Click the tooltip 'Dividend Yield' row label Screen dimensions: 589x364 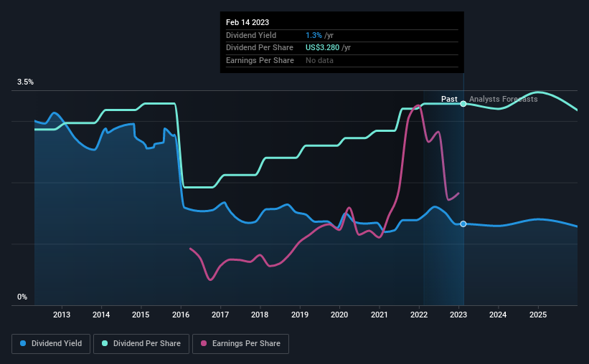point(251,35)
